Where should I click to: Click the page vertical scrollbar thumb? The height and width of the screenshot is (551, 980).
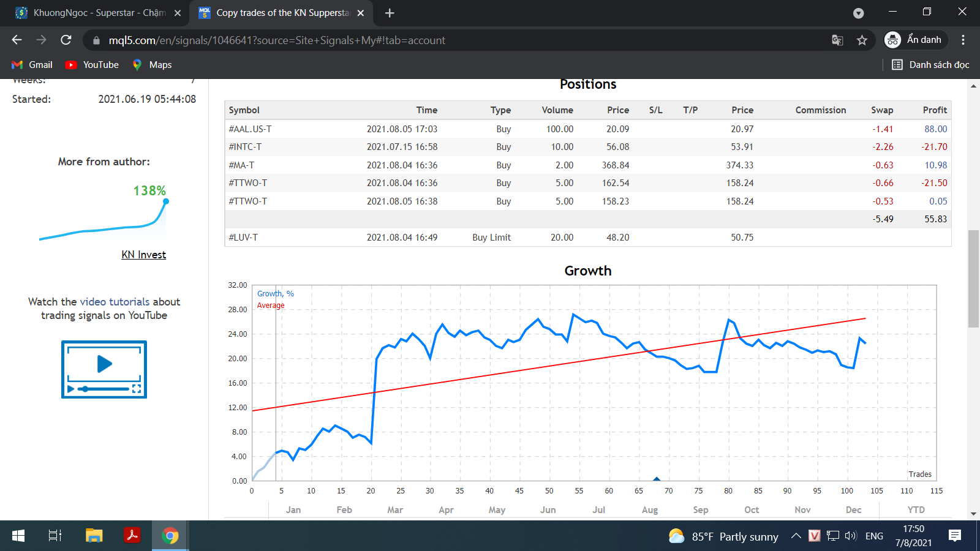pos(973,279)
